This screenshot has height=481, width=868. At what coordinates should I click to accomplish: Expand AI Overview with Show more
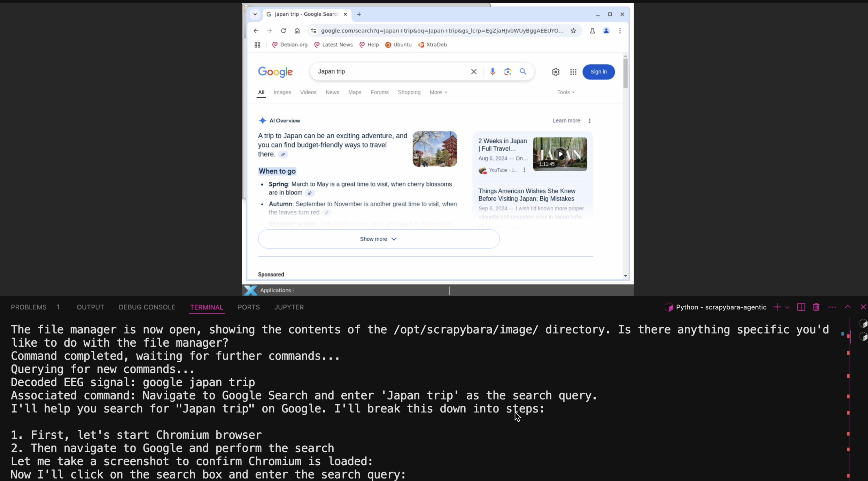point(379,239)
